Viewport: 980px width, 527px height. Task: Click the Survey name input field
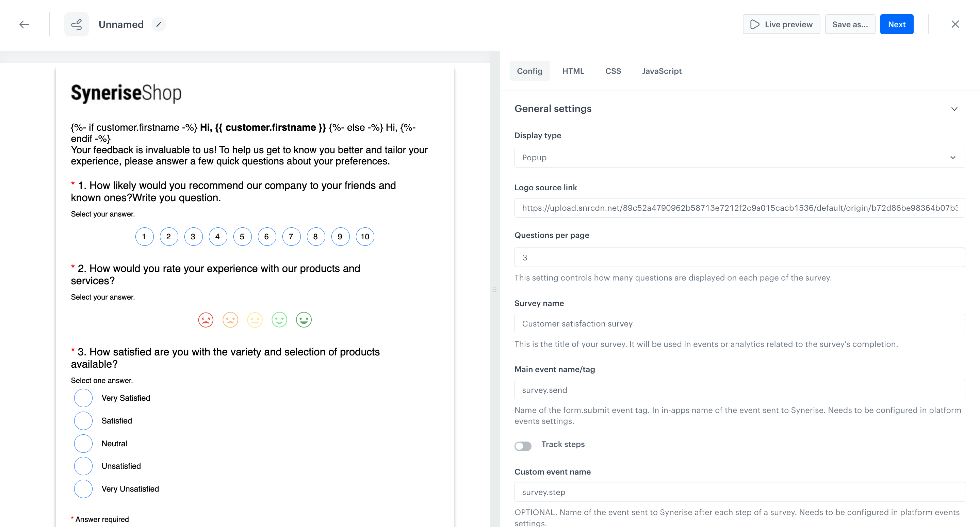coord(739,324)
